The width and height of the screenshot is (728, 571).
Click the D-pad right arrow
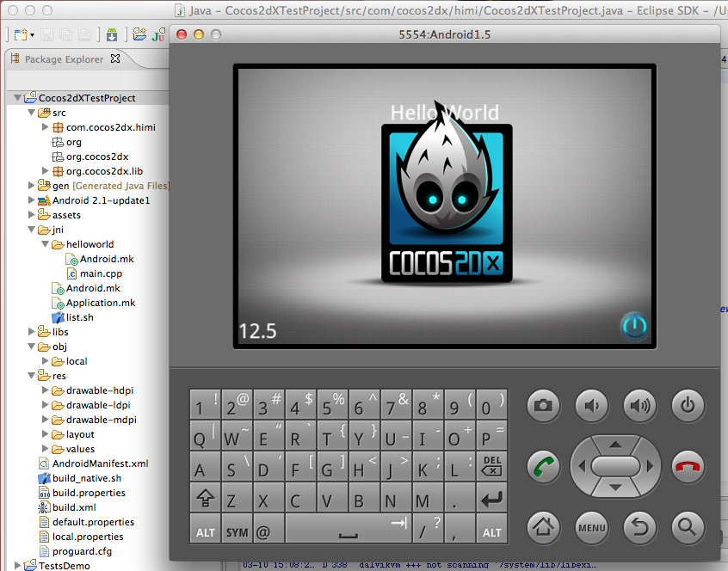click(650, 466)
